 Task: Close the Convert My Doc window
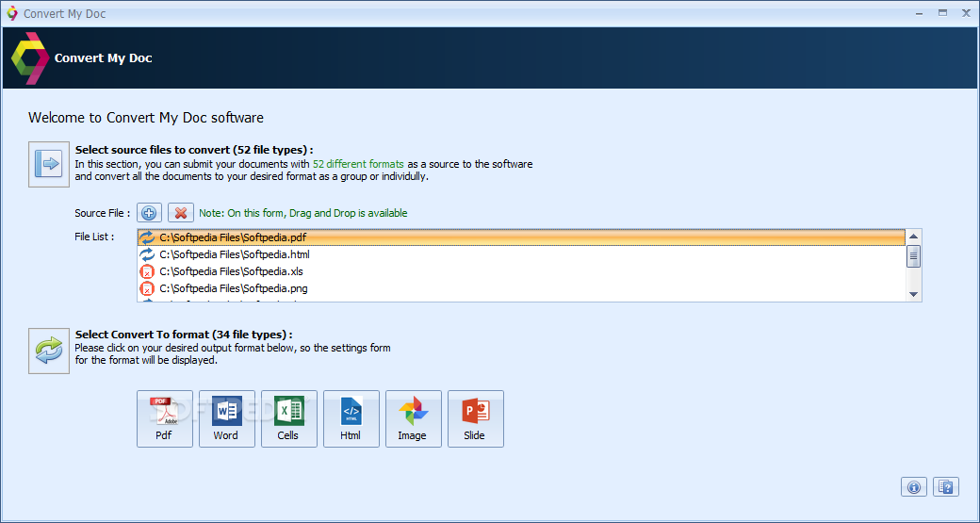tap(966, 13)
